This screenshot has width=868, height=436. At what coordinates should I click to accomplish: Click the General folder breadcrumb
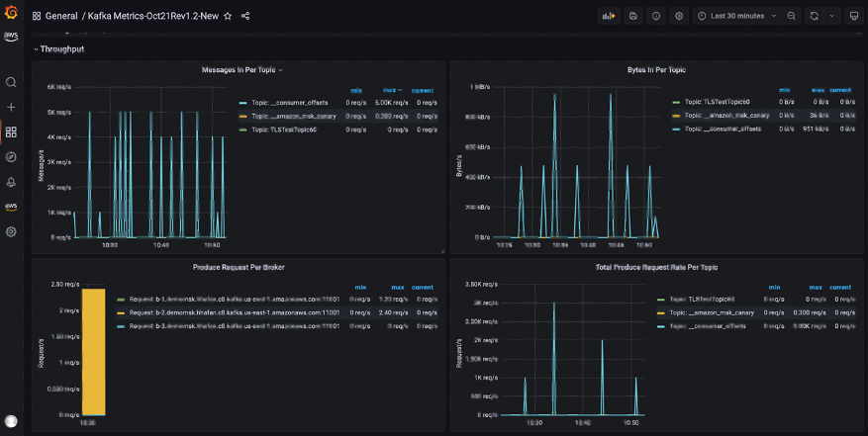(x=61, y=17)
